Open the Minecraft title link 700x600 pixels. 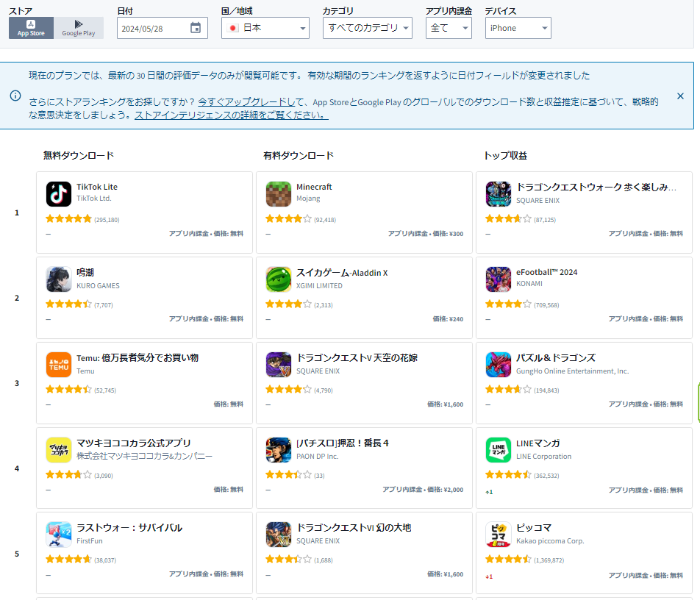point(314,187)
